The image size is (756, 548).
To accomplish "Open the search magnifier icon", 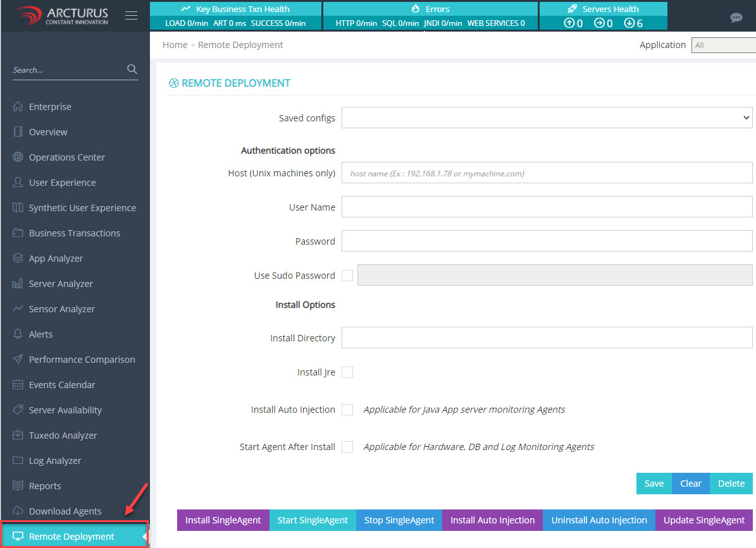I will point(132,70).
